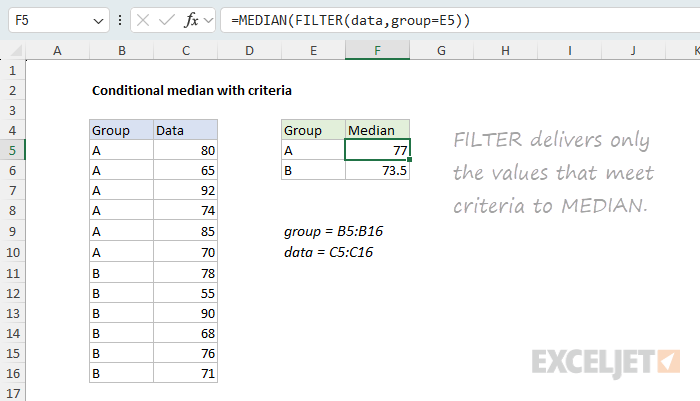The width and height of the screenshot is (700, 401).
Task: Select row 16 header
Action: pyautogui.click(x=12, y=373)
